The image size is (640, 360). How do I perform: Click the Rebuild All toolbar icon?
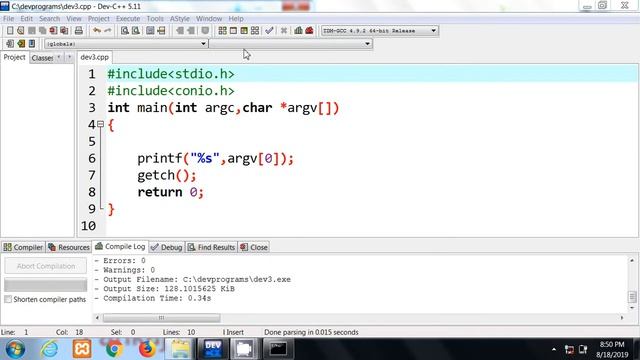255,31
